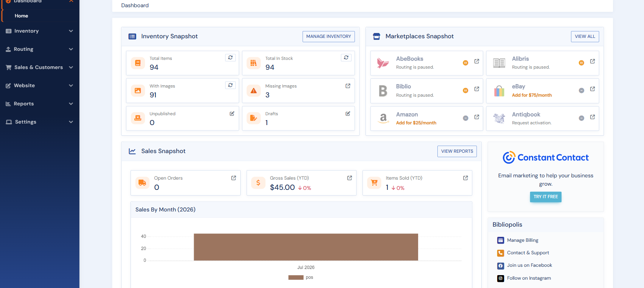Viewport: 644px width, 288px height.
Task: Open Unpublished items edit icon
Action: 232,114
